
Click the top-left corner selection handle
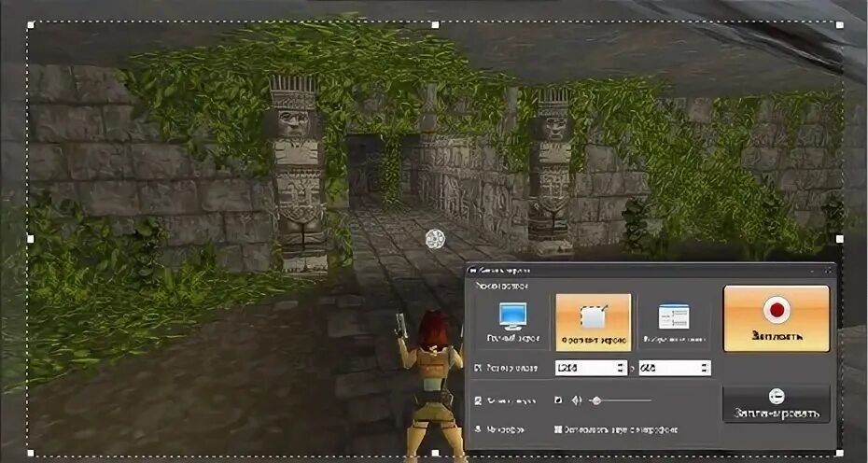pyautogui.click(x=31, y=25)
